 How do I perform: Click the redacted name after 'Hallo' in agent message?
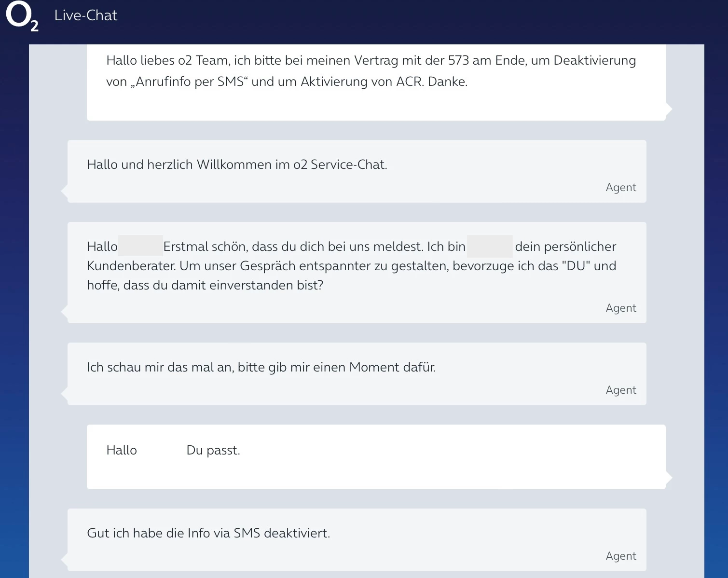(x=140, y=246)
